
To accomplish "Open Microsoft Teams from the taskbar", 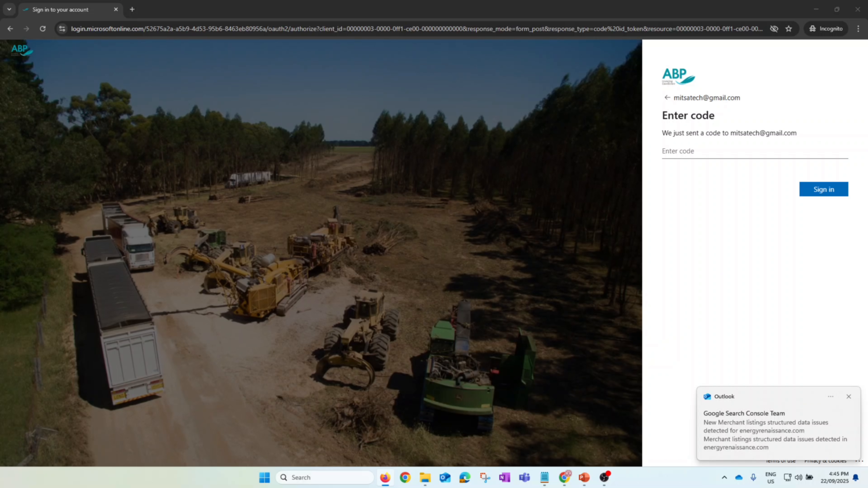I will click(x=524, y=477).
